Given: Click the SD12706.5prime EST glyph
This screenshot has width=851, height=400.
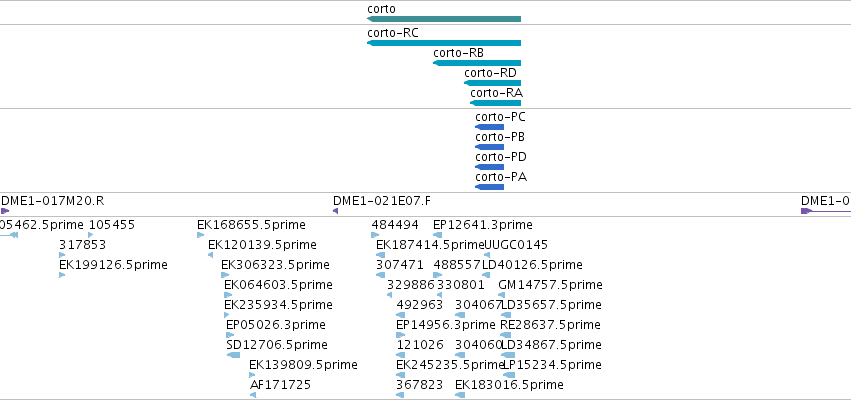Looking at the screenshot, I should [x=233, y=355].
